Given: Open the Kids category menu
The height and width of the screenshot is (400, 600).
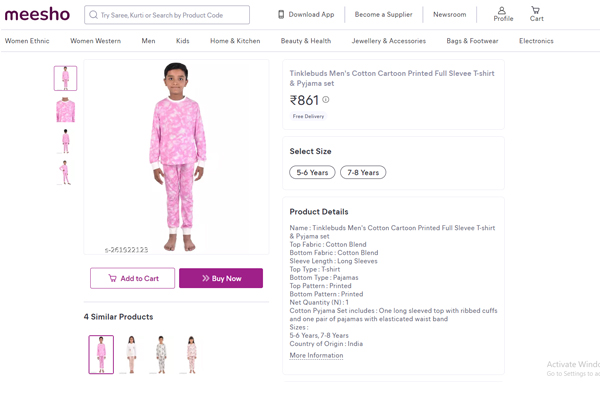Looking at the screenshot, I should coord(182,41).
